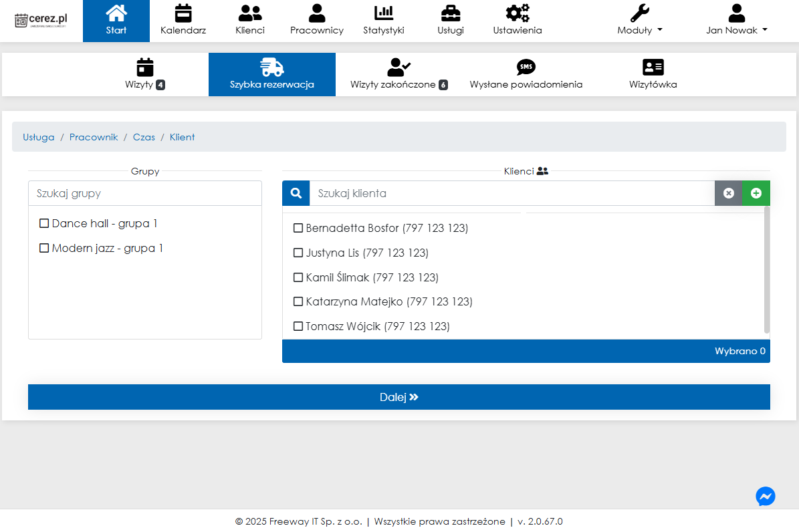This screenshot has width=799, height=532.
Task: Clear client search with the gray X button
Action: click(729, 193)
